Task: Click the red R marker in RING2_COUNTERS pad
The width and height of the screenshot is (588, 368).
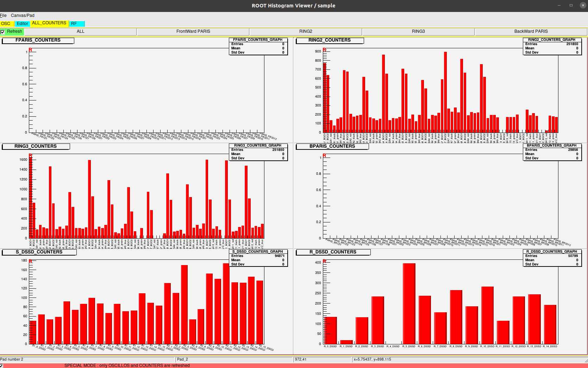Action: (324, 50)
